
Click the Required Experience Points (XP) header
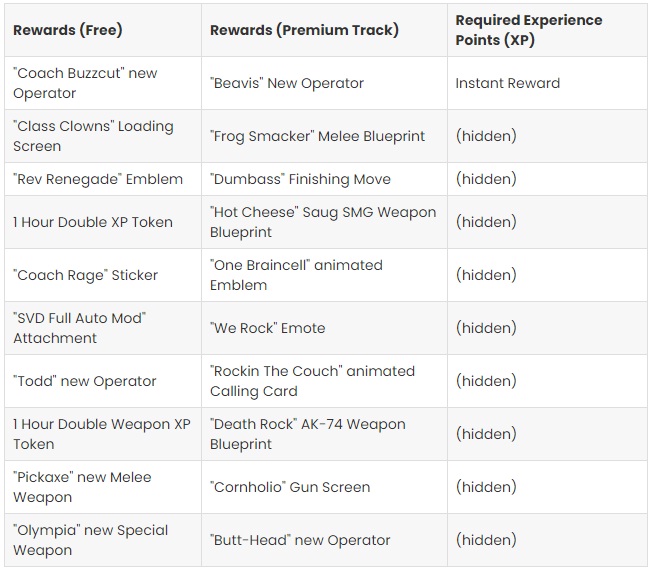tap(547, 30)
